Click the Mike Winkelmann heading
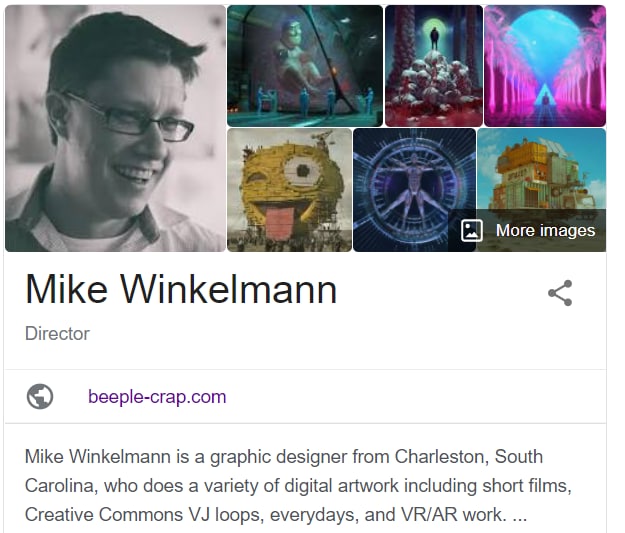 [181, 290]
